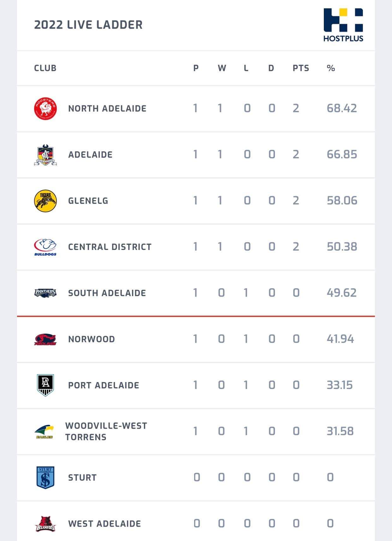
Task: Click the PTS column header
Action: coord(300,68)
